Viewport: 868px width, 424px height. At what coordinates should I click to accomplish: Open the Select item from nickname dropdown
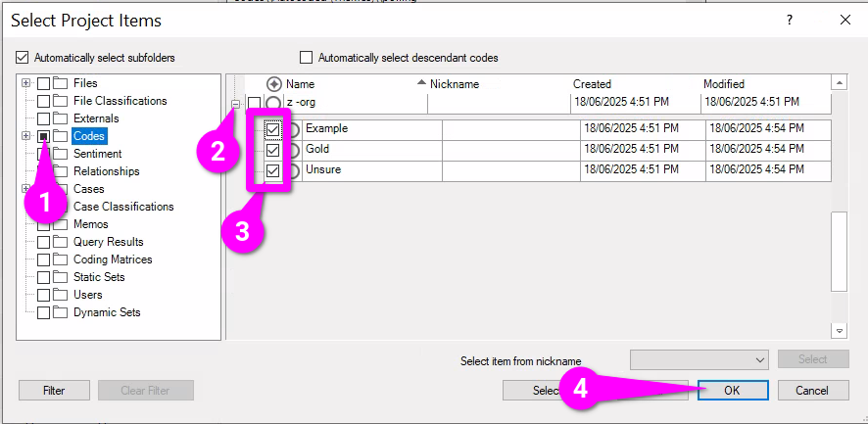[699, 359]
